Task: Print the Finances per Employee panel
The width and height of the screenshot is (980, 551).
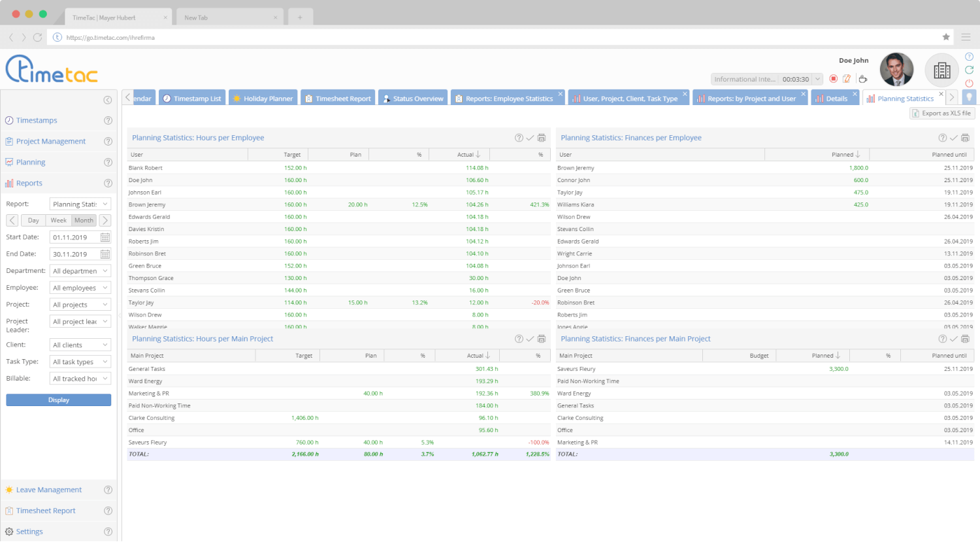Action: 965,138
